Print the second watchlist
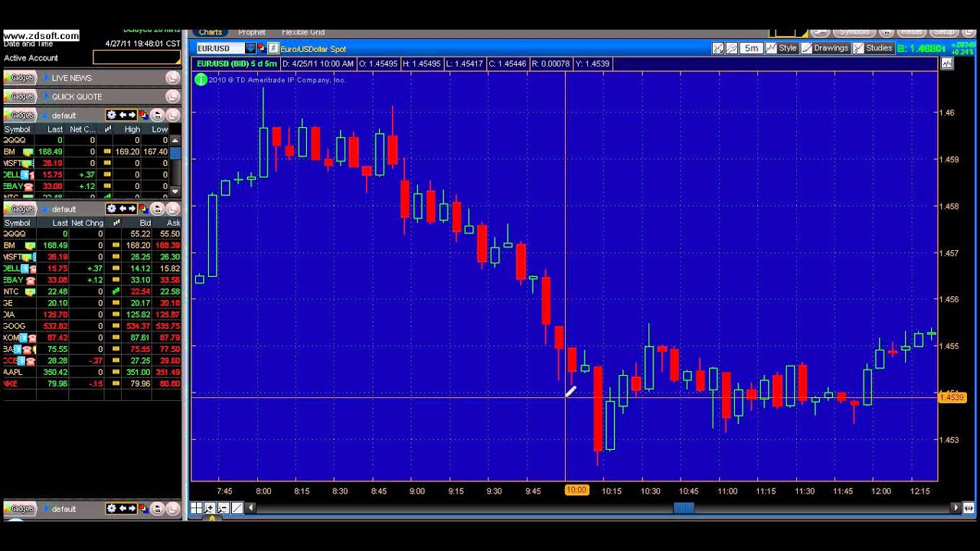 [157, 209]
